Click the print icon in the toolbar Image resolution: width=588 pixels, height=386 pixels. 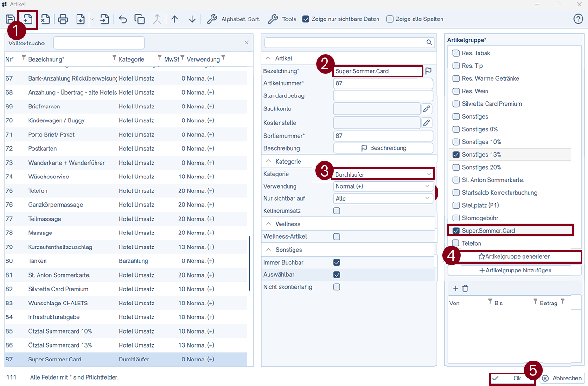63,19
